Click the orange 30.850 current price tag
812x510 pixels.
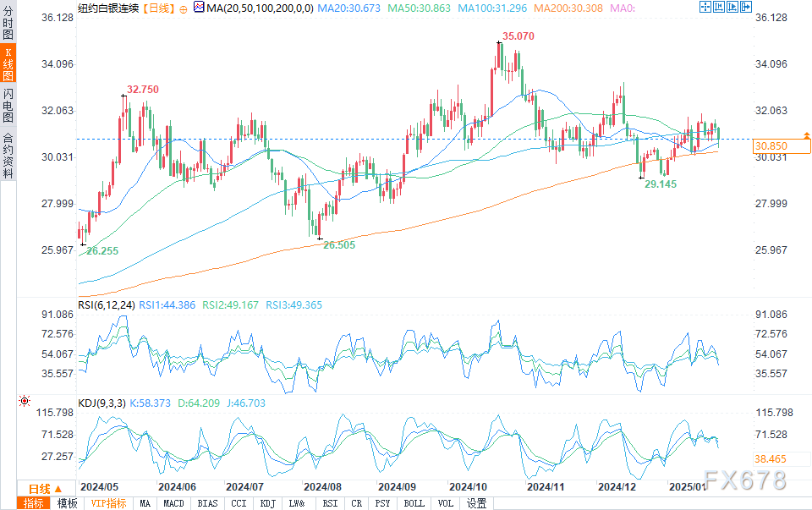pyautogui.click(x=782, y=146)
